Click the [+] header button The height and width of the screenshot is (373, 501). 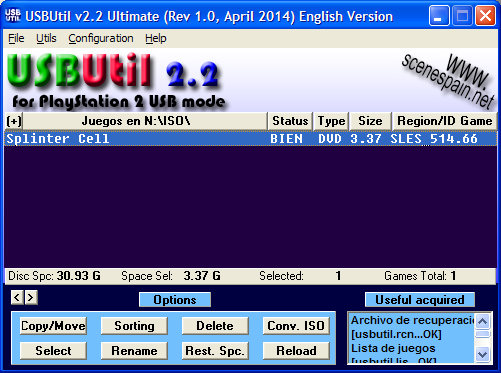tap(14, 121)
